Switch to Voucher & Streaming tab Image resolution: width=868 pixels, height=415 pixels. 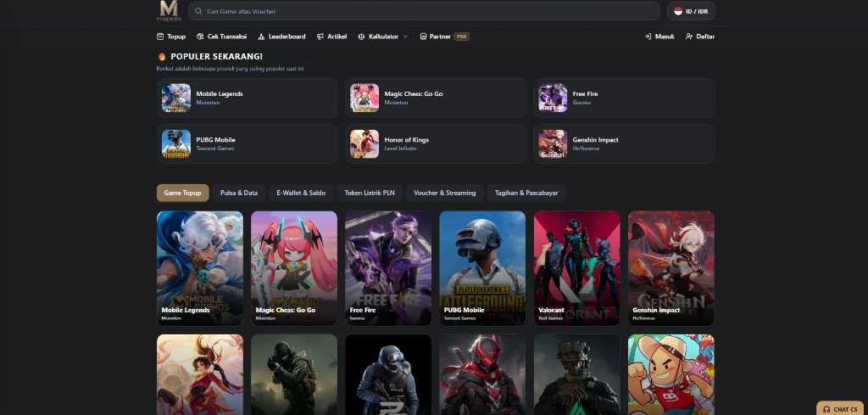[x=445, y=193]
